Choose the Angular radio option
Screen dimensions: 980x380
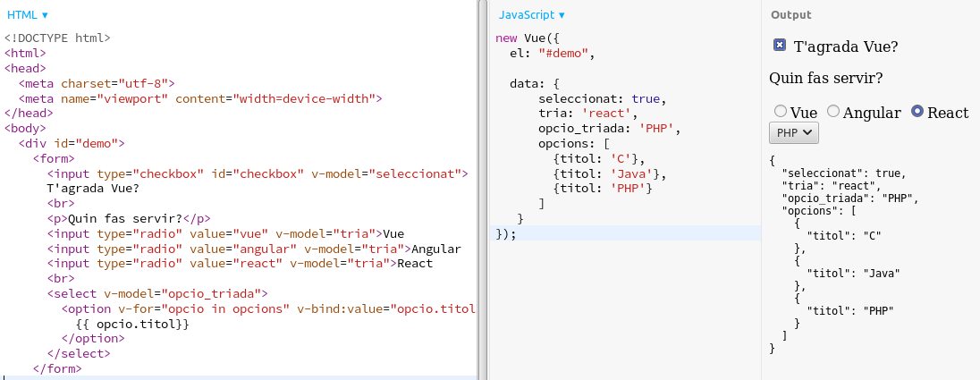coord(833,112)
